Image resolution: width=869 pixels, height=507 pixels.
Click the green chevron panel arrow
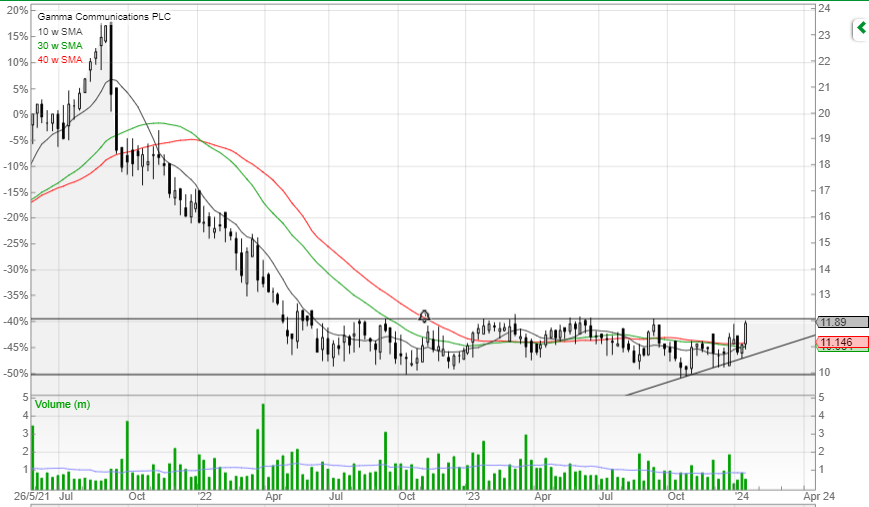point(861,28)
